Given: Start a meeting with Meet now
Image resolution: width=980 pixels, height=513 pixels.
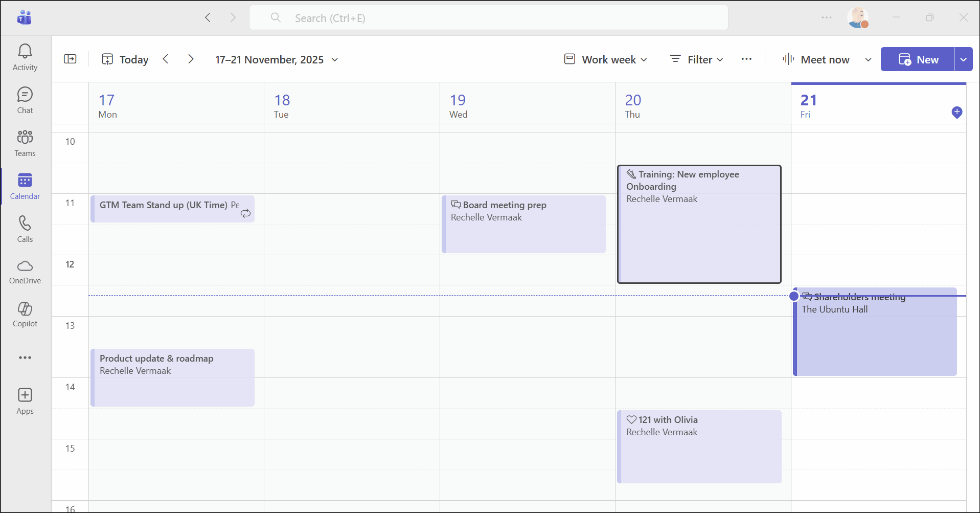Looking at the screenshot, I should pyautogui.click(x=816, y=59).
